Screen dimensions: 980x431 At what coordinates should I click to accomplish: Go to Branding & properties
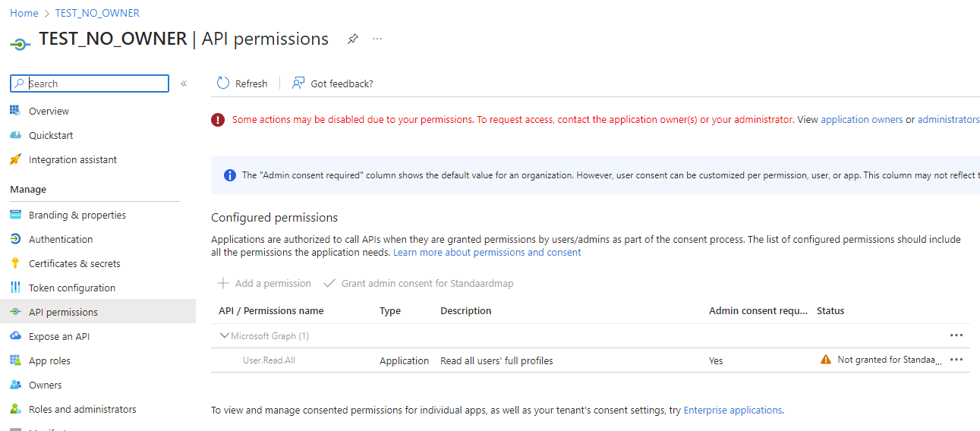77,215
